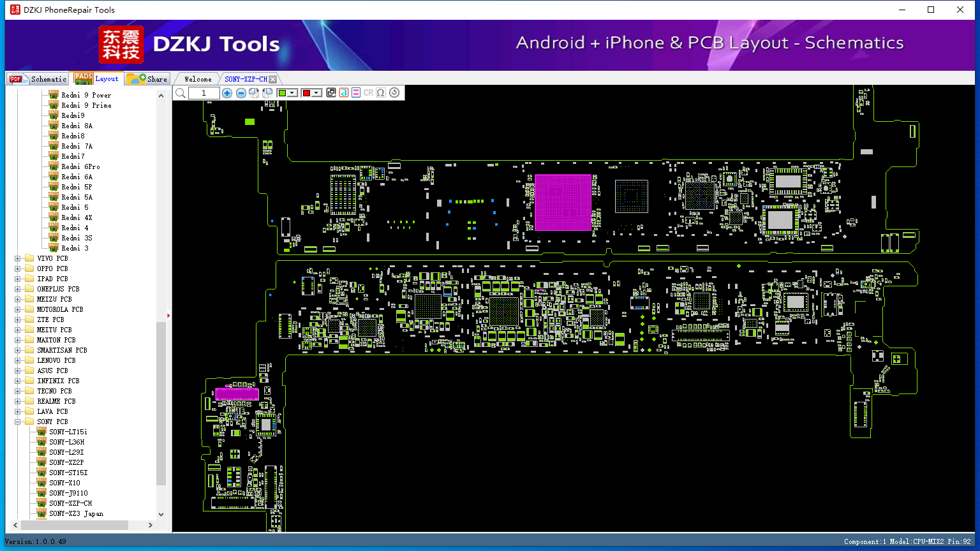Click the magnifier search icon in layout toolbar
The height and width of the screenshot is (551, 980).
[x=181, y=93]
